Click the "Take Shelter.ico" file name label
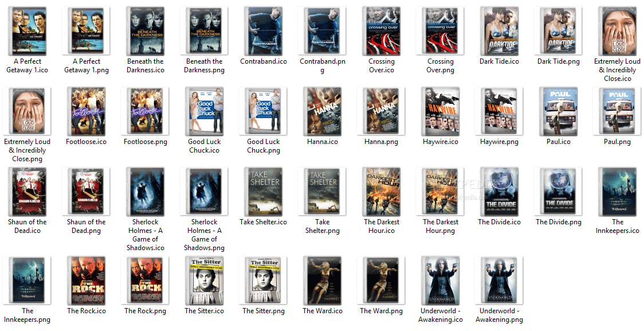Viewport: 644px width, 331px height. click(x=263, y=222)
